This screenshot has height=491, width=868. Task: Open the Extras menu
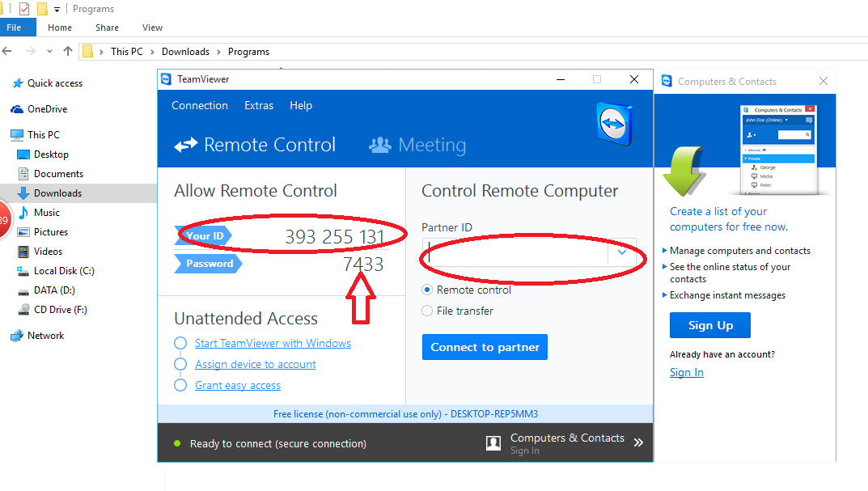pyautogui.click(x=259, y=106)
